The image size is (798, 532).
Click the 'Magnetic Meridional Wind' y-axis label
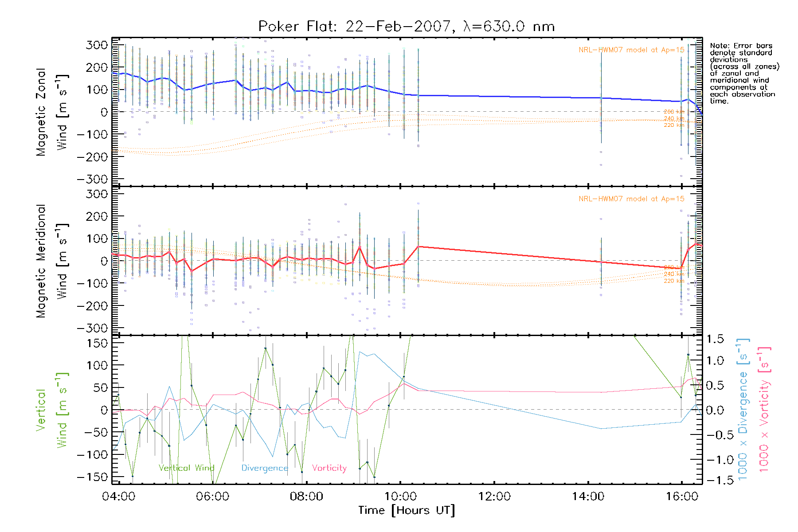pyautogui.click(x=51, y=261)
